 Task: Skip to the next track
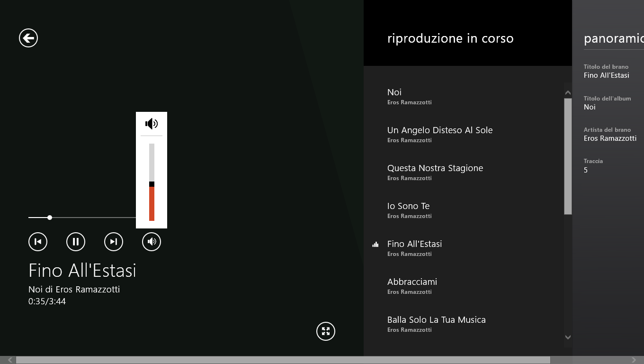point(114,242)
